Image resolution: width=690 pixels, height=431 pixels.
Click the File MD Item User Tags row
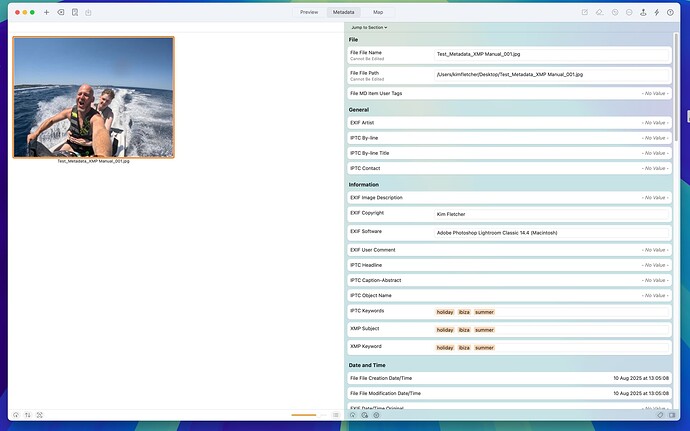pos(509,93)
